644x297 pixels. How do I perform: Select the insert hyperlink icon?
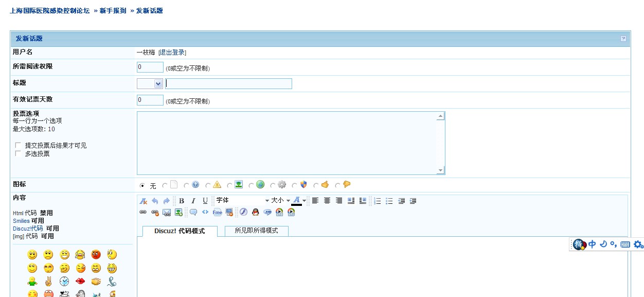(x=142, y=212)
